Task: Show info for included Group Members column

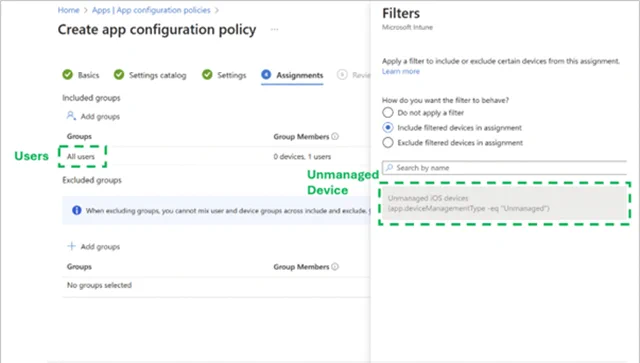Action: tap(335, 136)
